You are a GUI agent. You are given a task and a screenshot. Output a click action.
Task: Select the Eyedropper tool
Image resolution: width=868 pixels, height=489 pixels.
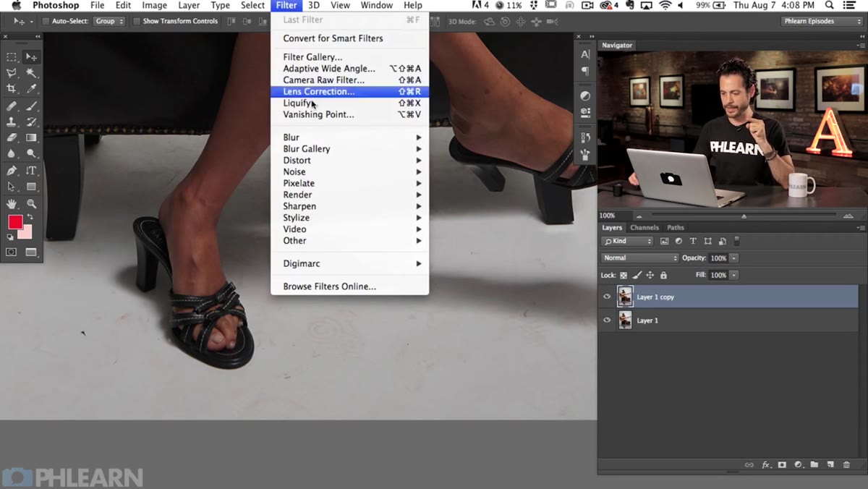[x=31, y=89]
